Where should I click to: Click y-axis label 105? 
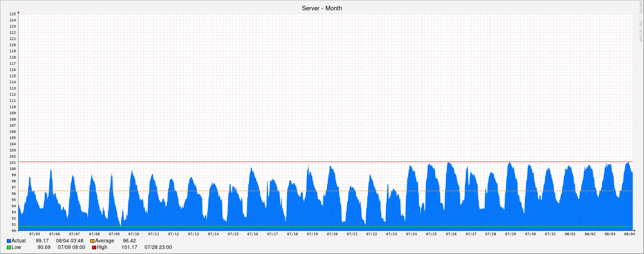(x=13, y=138)
